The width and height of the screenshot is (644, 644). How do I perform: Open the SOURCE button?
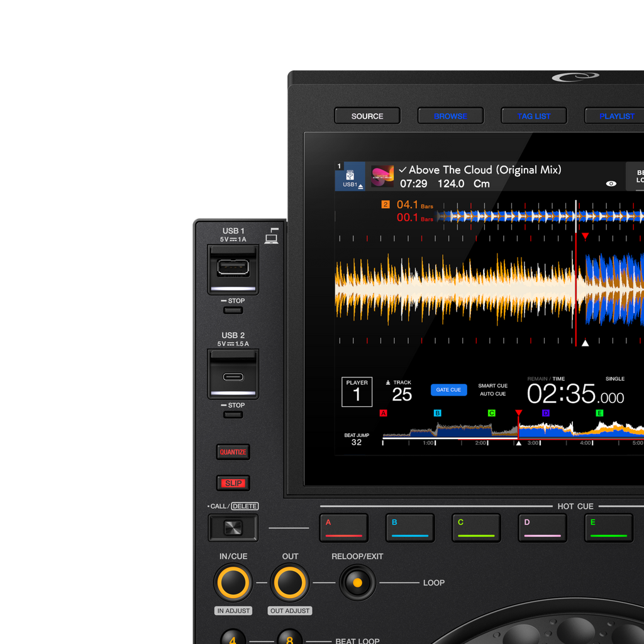coord(367,116)
